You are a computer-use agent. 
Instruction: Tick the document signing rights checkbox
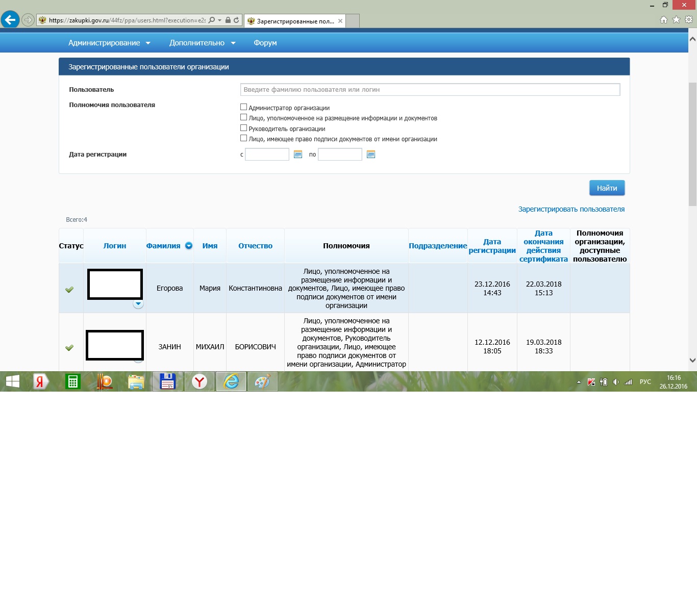point(243,138)
